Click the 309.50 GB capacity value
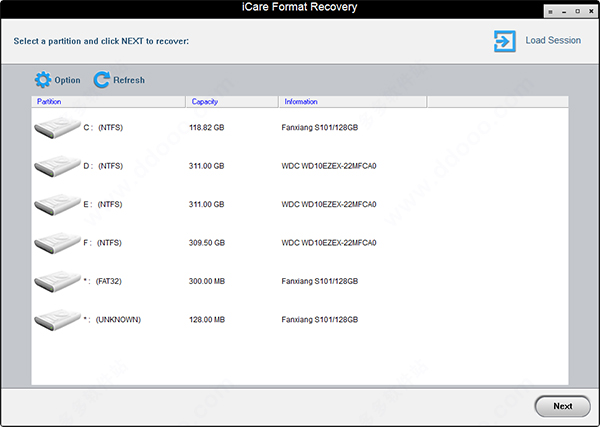 coord(207,243)
